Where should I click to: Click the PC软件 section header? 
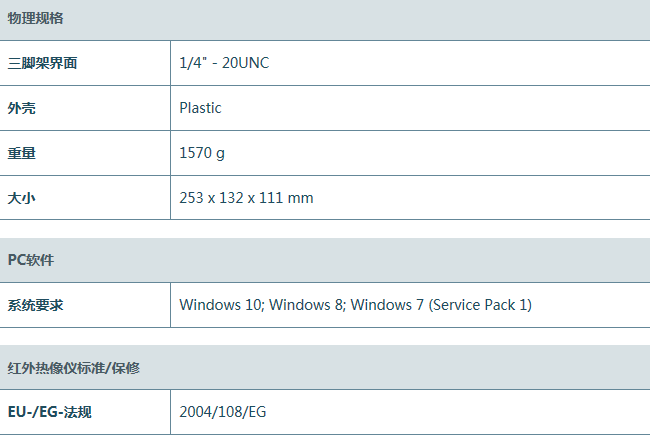[x=31, y=260]
